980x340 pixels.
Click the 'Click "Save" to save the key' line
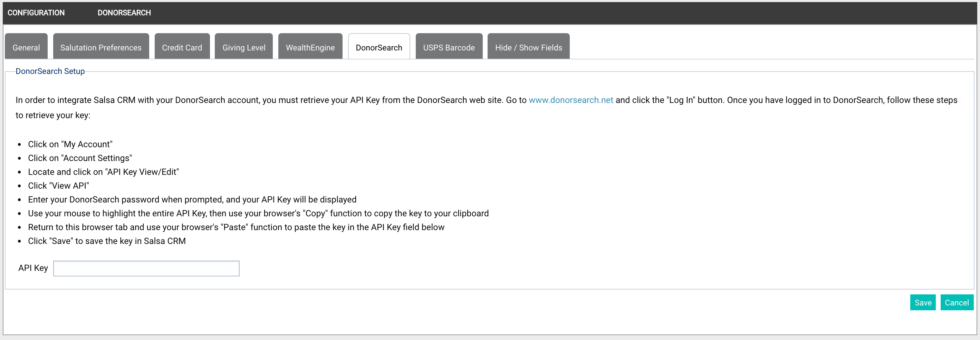coord(107,241)
